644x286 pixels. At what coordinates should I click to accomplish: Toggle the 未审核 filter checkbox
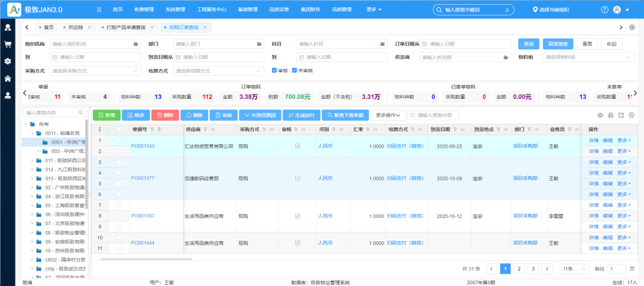point(294,70)
